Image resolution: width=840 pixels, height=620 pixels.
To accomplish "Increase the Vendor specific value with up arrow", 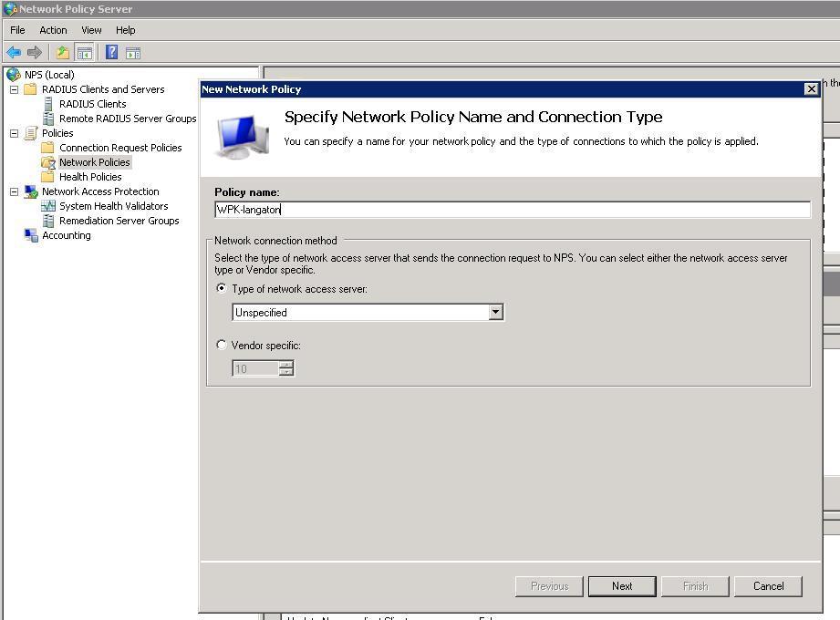I will (286, 365).
